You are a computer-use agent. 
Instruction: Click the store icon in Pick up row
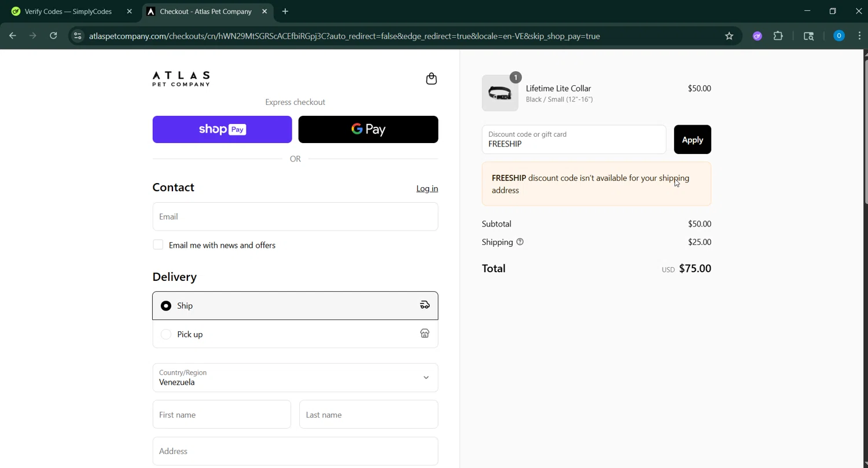coord(425,334)
